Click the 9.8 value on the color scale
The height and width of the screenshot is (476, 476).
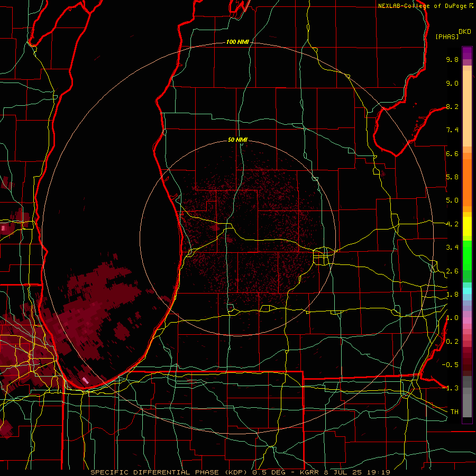tap(452, 59)
